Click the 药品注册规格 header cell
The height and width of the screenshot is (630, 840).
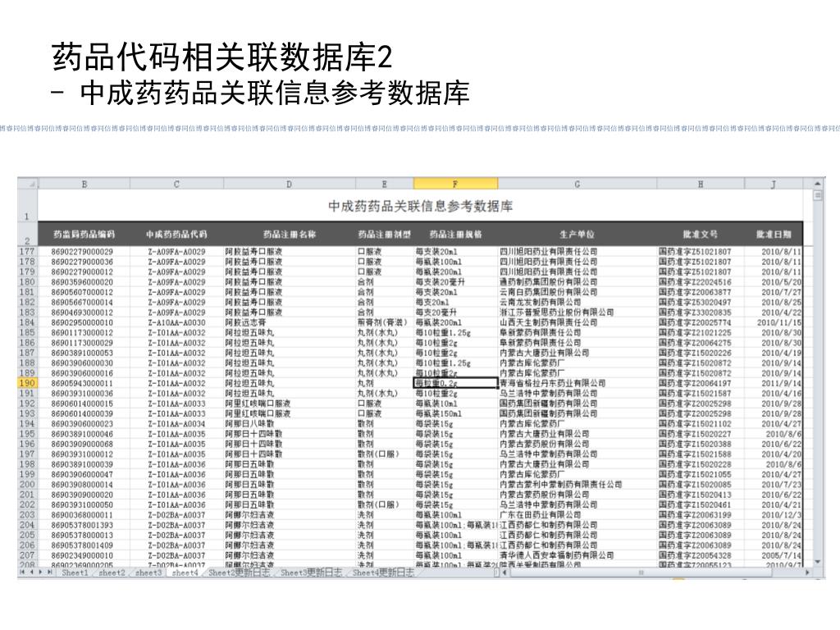tap(455, 235)
